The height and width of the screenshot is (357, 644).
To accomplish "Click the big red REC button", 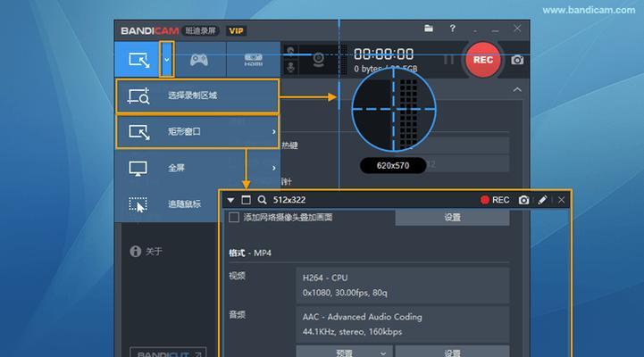I will pos(483,60).
